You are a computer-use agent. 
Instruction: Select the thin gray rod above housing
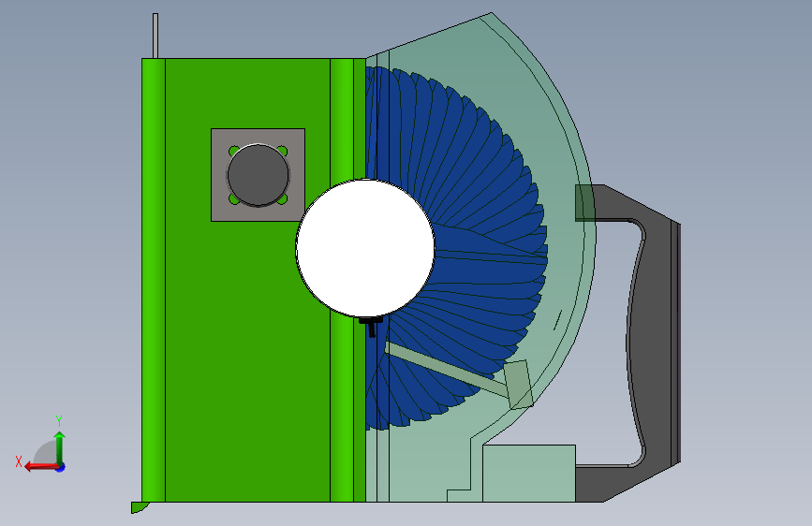point(155,36)
